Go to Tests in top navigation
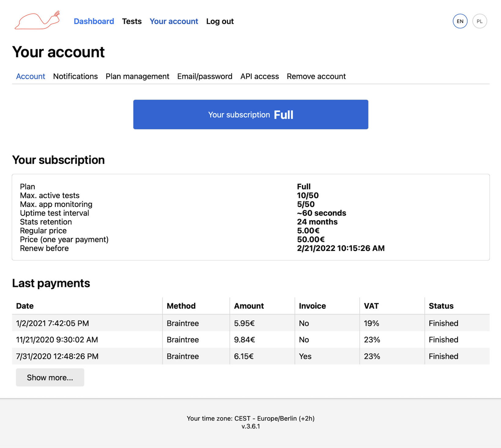The width and height of the screenshot is (501, 448). (x=132, y=21)
